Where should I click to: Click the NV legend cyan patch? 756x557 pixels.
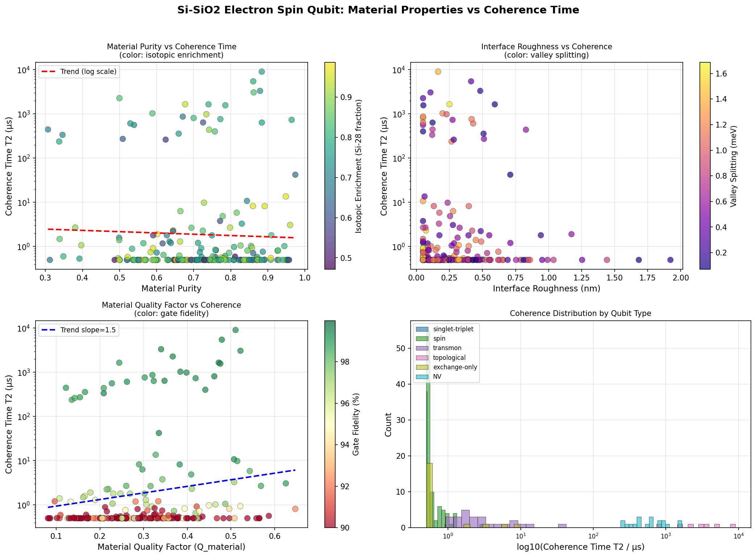[x=422, y=377]
